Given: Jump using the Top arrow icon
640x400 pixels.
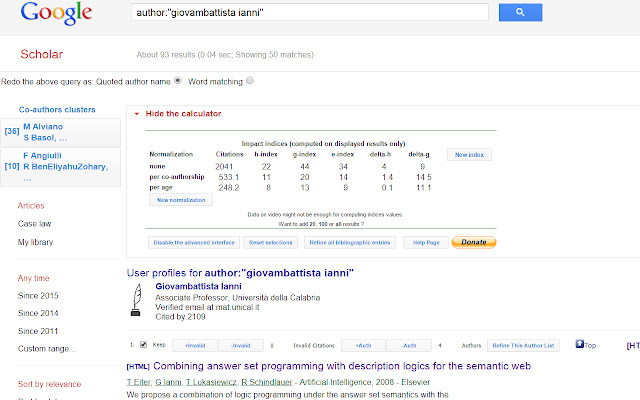Looking at the screenshot, I should point(580,344).
